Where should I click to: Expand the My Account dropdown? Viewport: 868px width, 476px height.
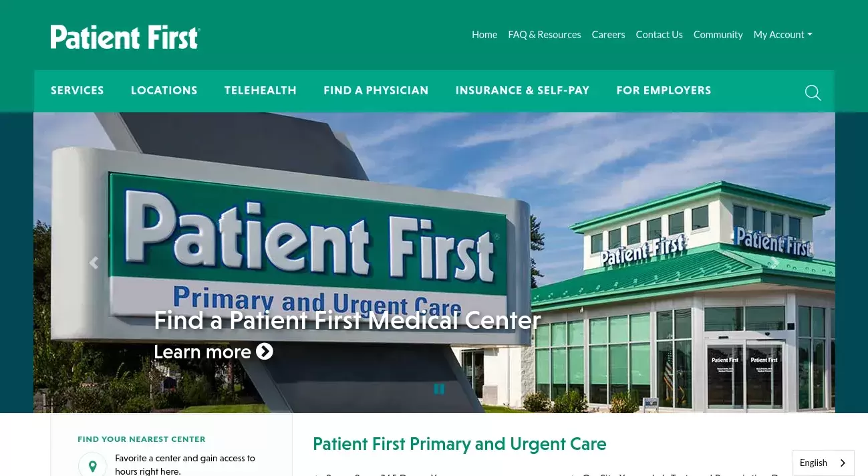[782, 35]
